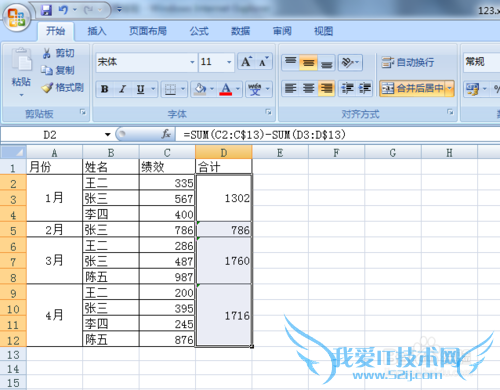
Task: Apply red font color
Action: (x=226, y=89)
